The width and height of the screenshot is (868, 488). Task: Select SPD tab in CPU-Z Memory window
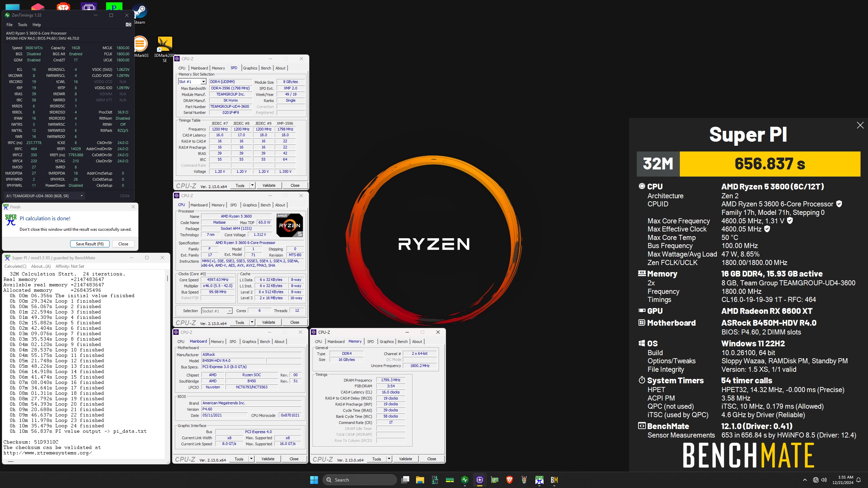pos(371,342)
